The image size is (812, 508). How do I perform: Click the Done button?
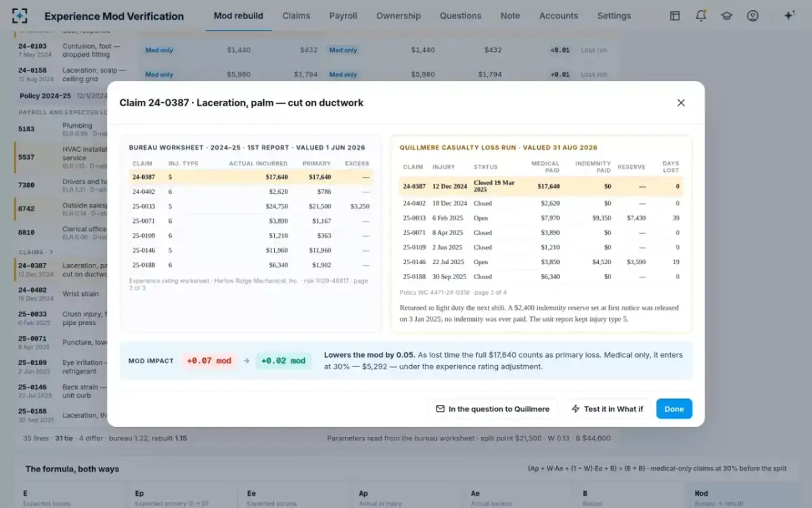click(674, 409)
